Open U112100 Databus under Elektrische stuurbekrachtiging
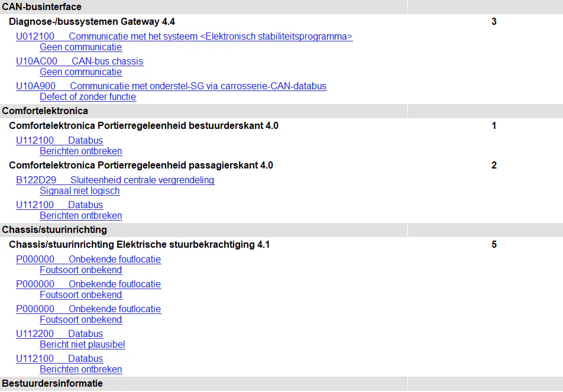 click(x=59, y=359)
